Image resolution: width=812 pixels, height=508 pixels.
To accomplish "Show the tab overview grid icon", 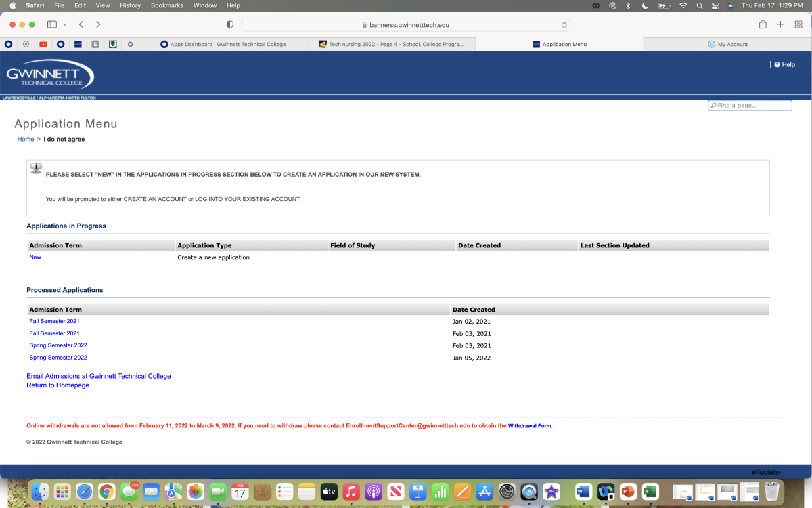I will coord(798,24).
